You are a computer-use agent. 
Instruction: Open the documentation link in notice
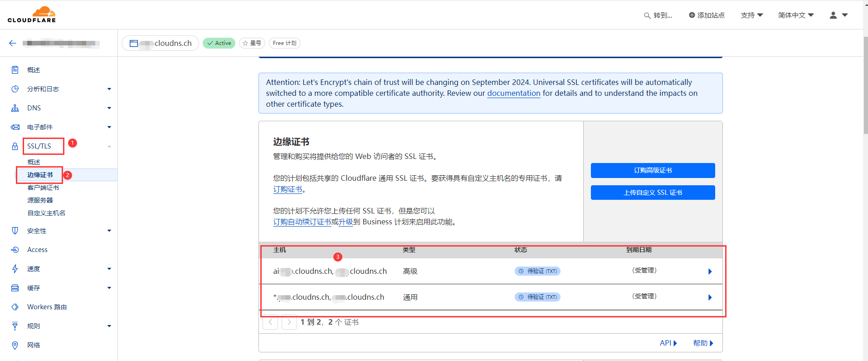click(514, 93)
